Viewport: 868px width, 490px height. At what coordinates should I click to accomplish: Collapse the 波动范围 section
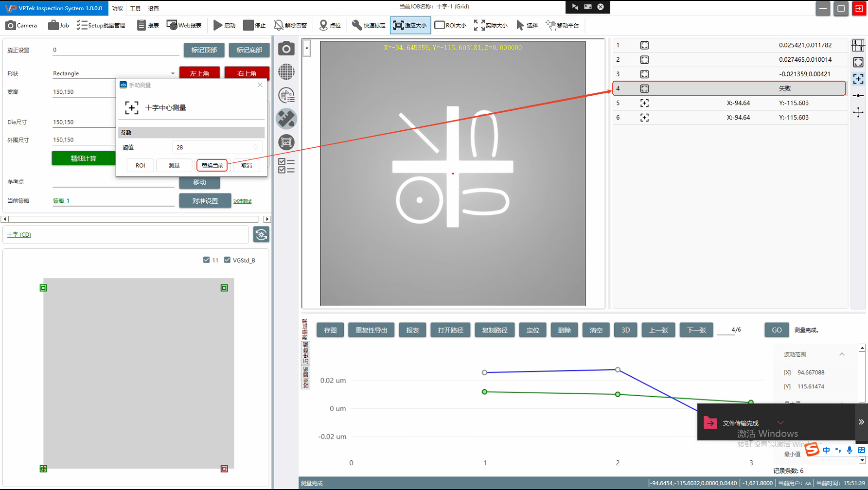click(842, 354)
